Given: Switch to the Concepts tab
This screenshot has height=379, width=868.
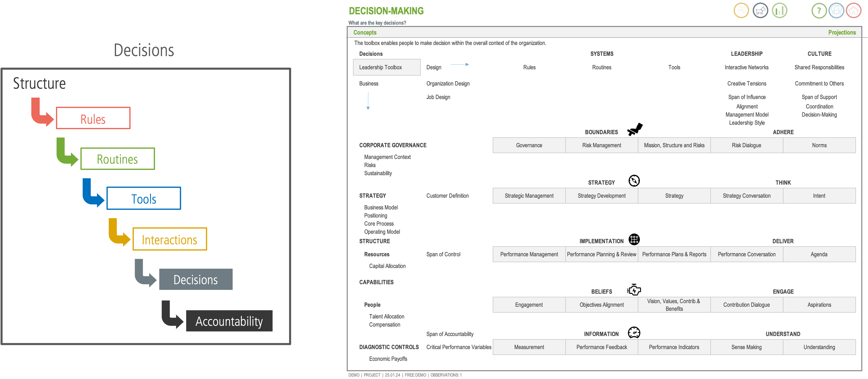Looking at the screenshot, I should click(x=365, y=32).
